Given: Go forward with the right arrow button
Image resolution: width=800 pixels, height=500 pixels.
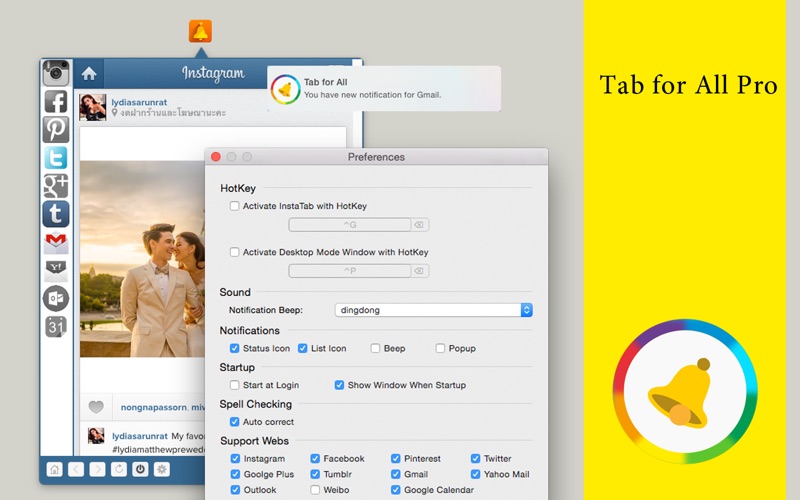Looking at the screenshot, I should click(97, 469).
